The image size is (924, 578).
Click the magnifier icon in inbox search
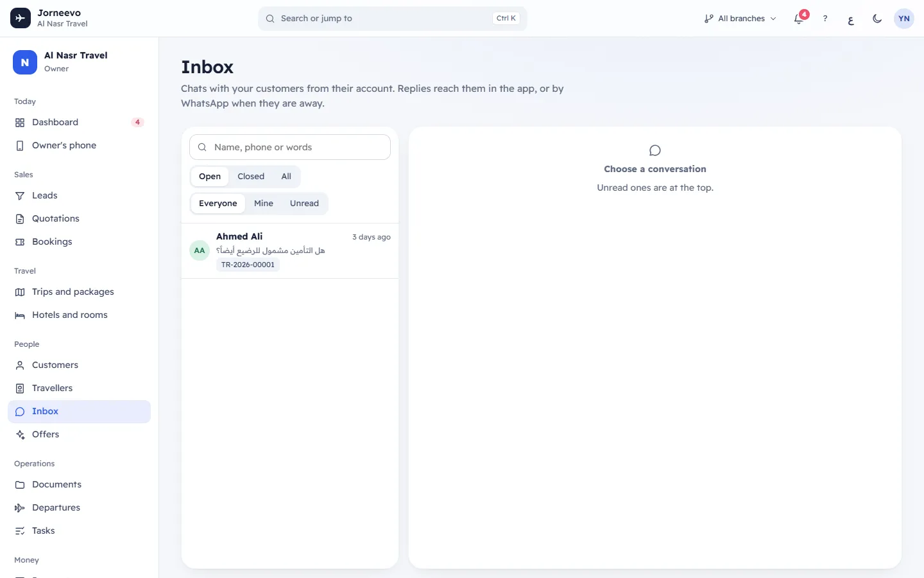click(x=202, y=147)
